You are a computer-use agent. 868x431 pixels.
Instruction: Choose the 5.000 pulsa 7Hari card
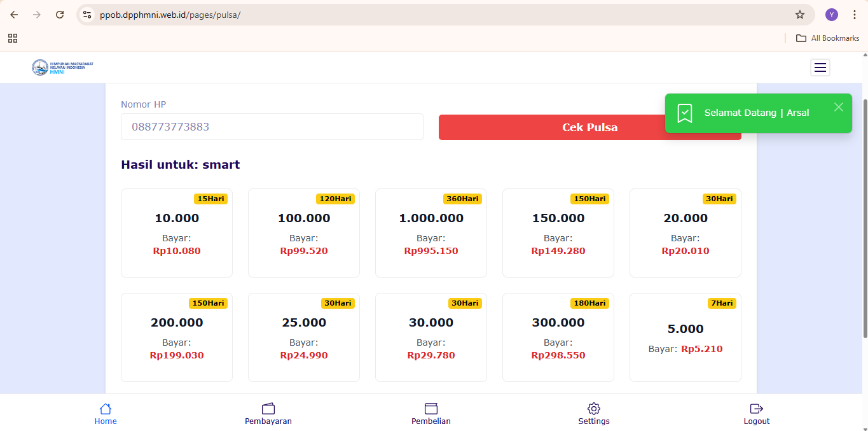pyautogui.click(x=685, y=337)
